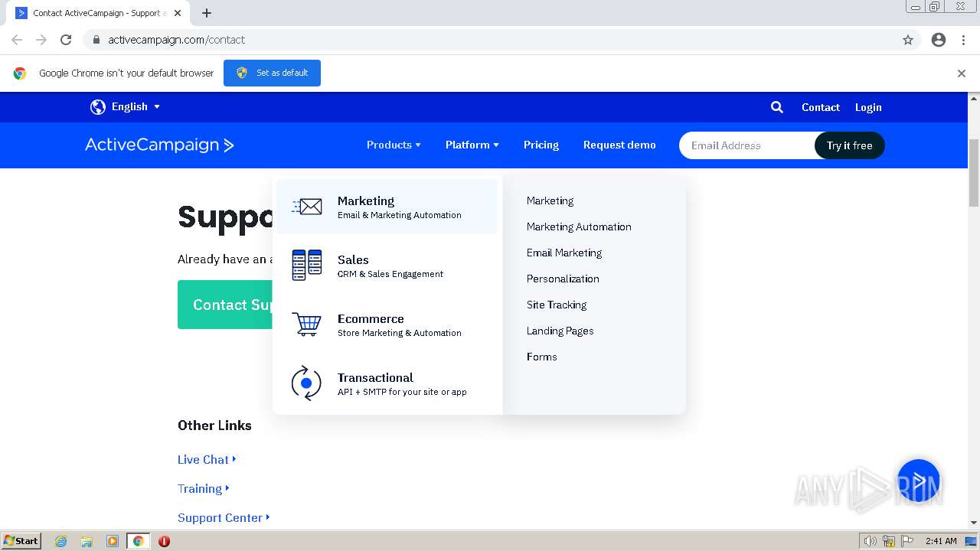This screenshot has width=980, height=551.
Task: Open Site Tracking submenu link
Action: point(557,305)
